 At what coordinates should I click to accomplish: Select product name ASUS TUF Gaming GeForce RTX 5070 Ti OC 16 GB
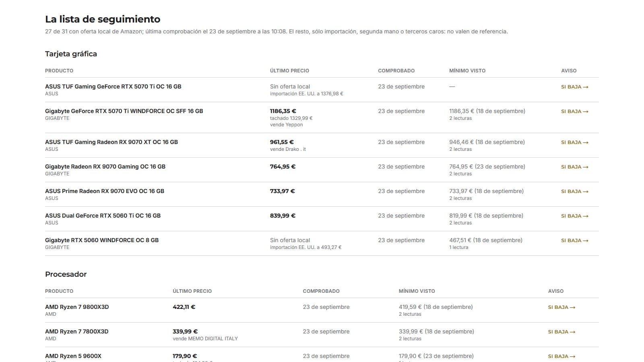point(113,86)
